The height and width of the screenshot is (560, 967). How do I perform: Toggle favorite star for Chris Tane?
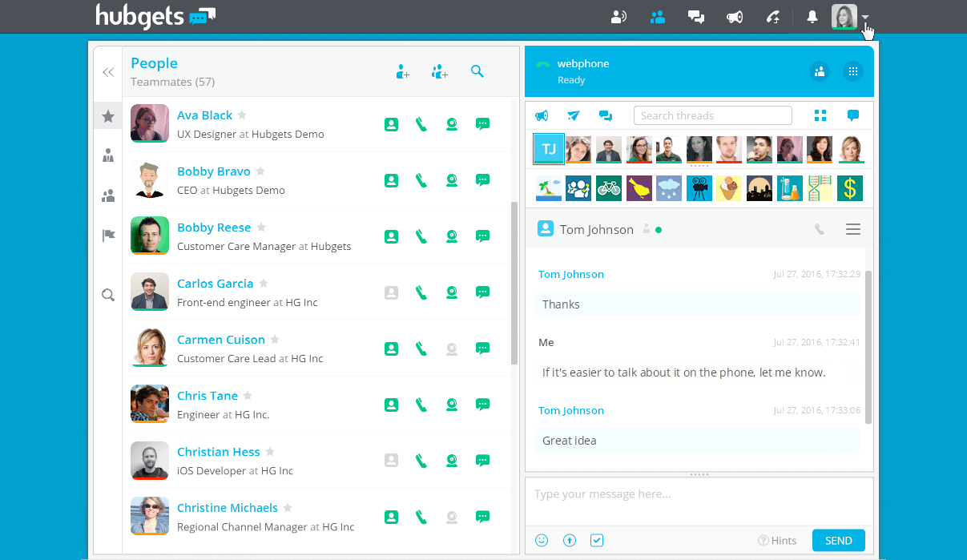(248, 396)
